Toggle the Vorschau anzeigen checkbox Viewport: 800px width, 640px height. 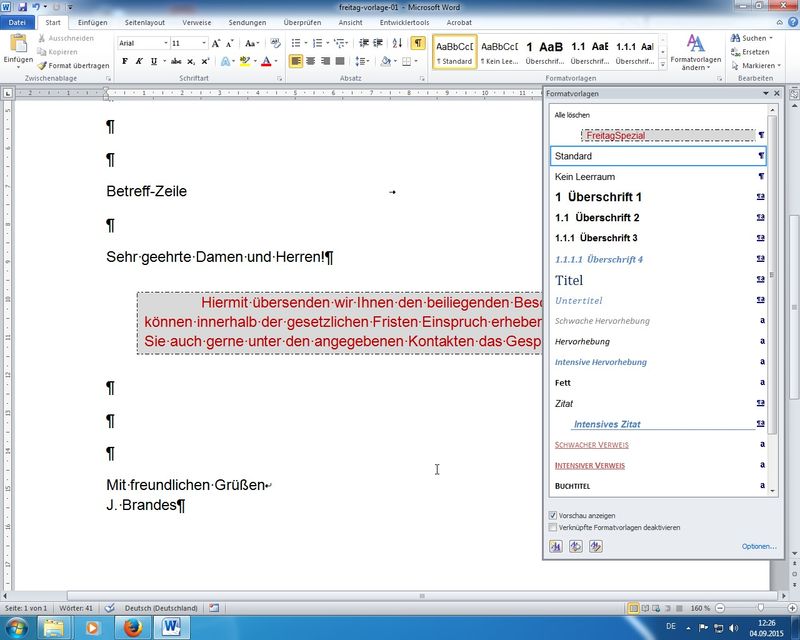(x=554, y=515)
